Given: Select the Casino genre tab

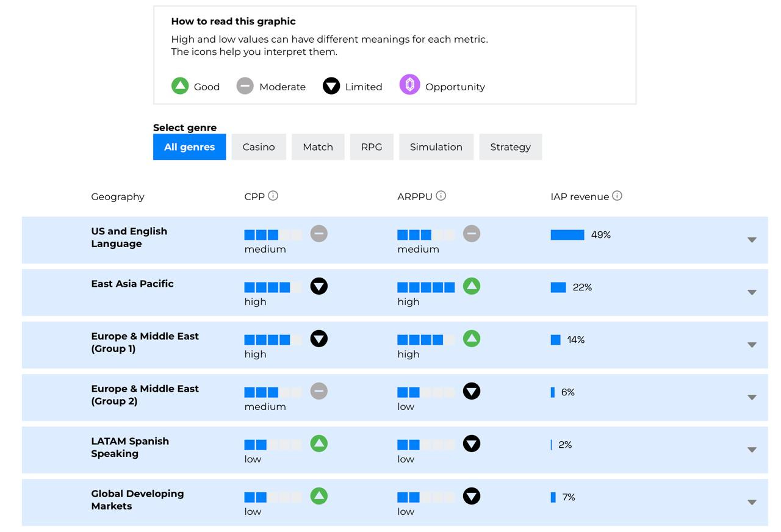Looking at the screenshot, I should point(259,147).
